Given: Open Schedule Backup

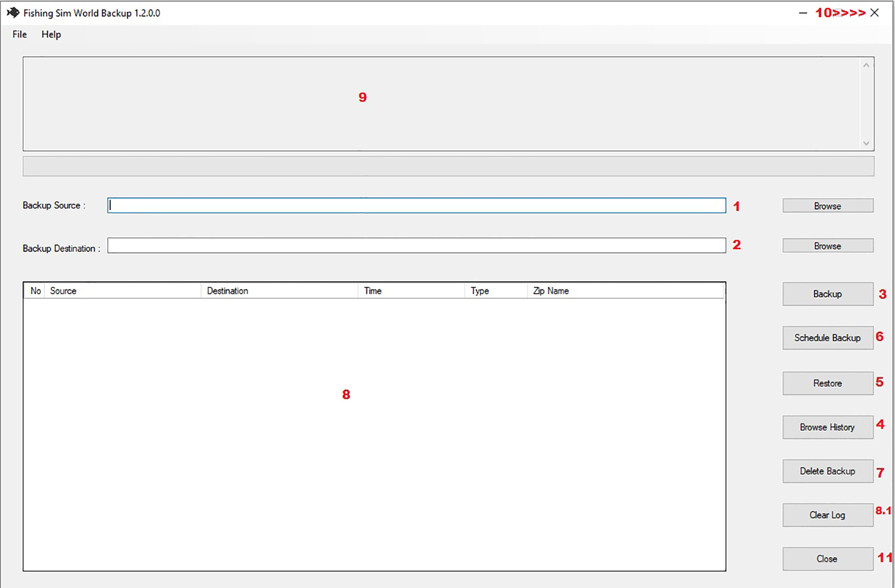Looking at the screenshot, I should point(828,338).
